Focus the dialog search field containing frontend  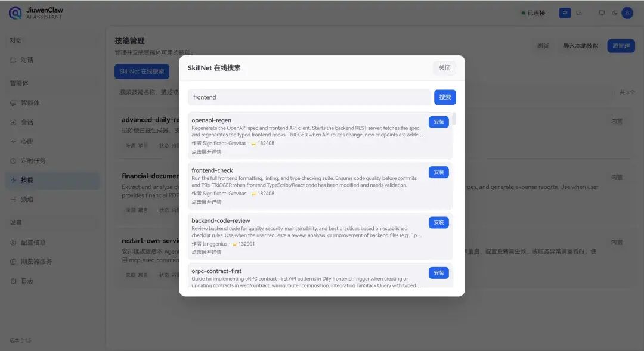309,97
